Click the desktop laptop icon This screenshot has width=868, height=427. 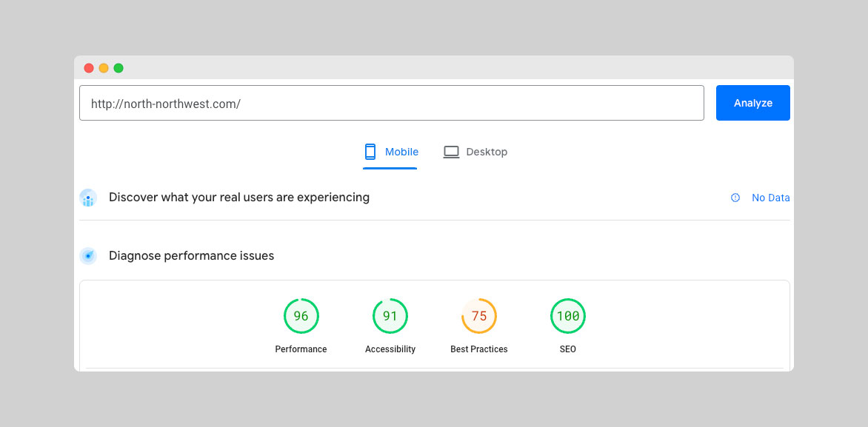(x=451, y=152)
